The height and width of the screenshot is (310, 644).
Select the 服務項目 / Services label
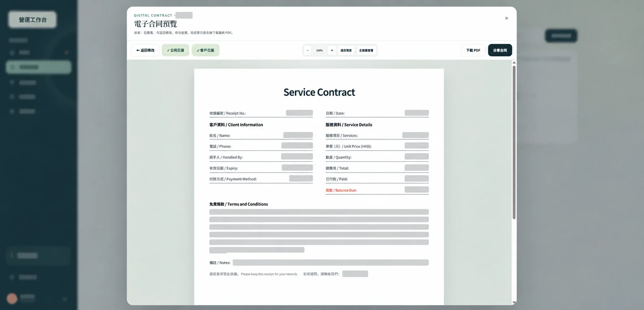(342, 136)
